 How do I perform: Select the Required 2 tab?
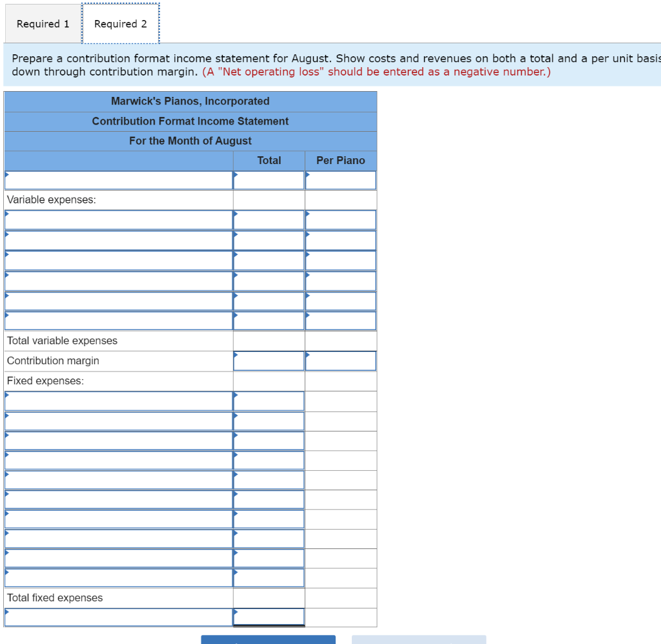click(121, 24)
